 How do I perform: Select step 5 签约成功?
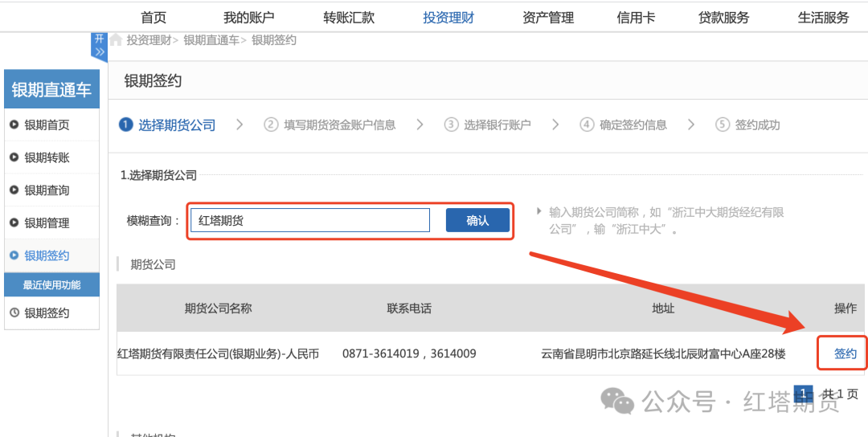748,125
